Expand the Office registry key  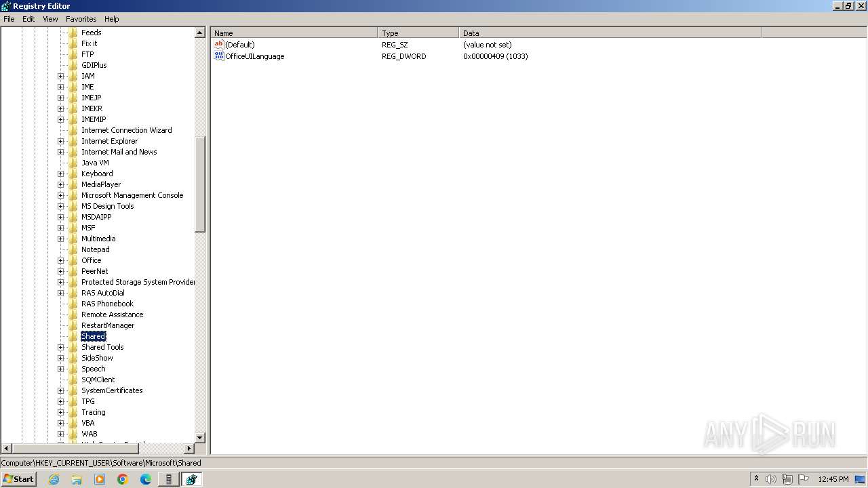click(x=60, y=260)
